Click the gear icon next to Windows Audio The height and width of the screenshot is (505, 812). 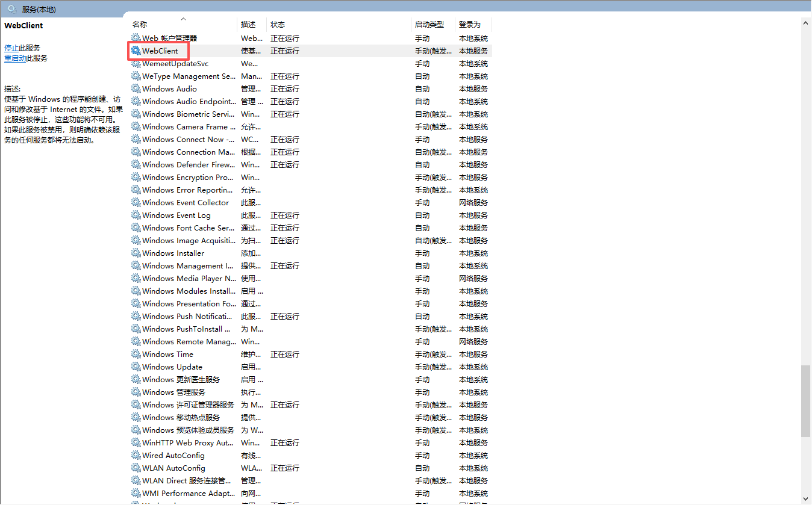[x=136, y=89]
